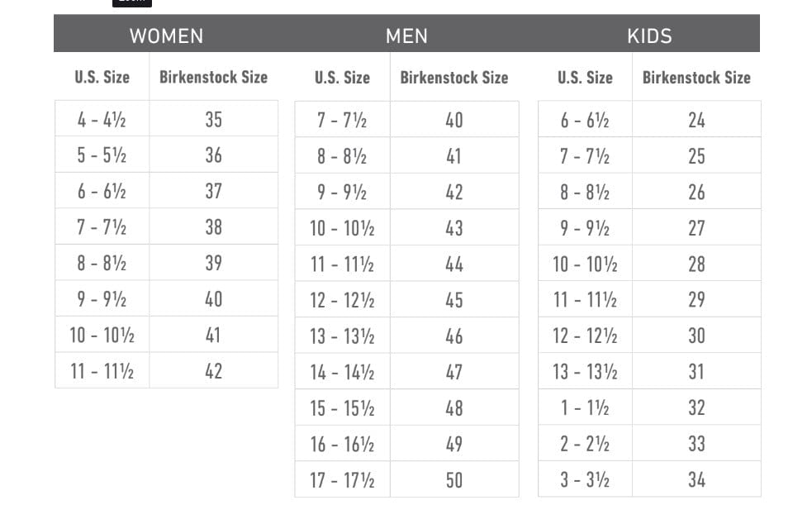This screenshot has width=812, height=505.
Task: Click Birkenstock Size column header under Men
Action: 453,78
